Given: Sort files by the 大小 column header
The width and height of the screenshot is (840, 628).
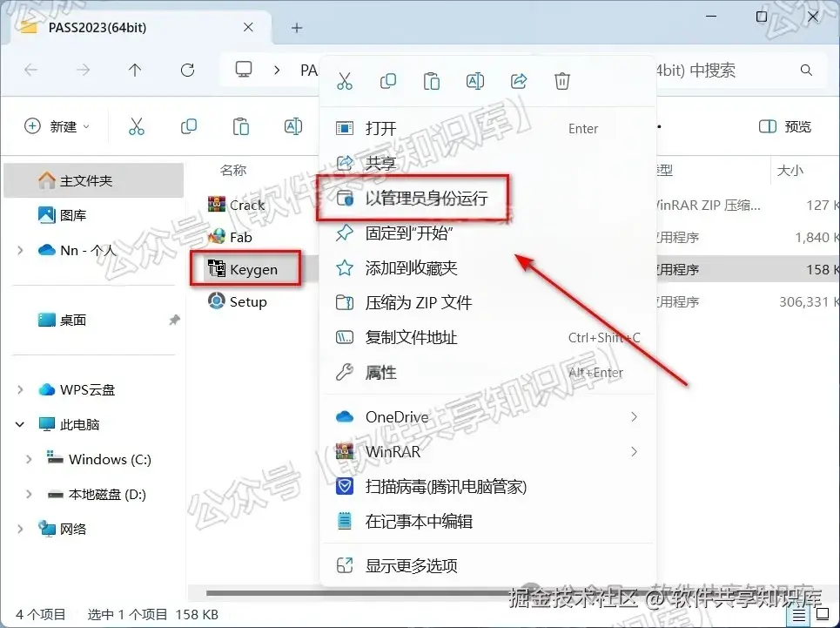Looking at the screenshot, I should coord(790,171).
